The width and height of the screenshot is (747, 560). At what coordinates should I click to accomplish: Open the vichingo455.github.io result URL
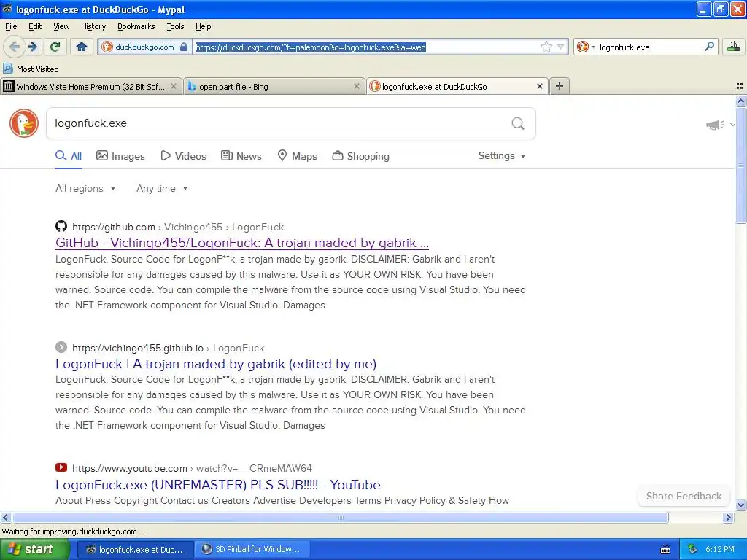[138, 348]
